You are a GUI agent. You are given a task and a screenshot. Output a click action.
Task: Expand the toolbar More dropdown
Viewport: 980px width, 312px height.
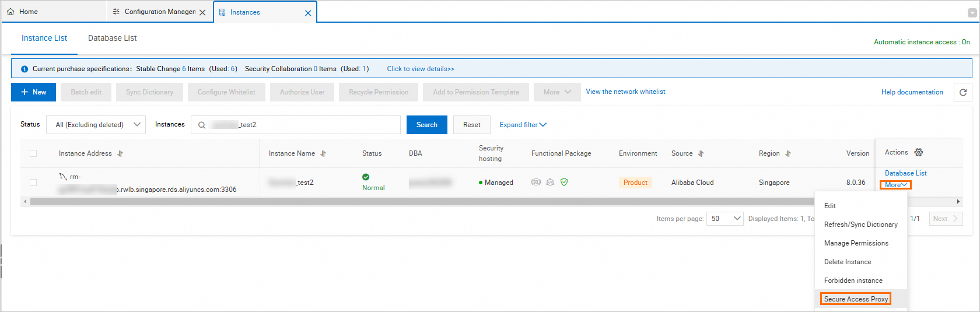557,92
